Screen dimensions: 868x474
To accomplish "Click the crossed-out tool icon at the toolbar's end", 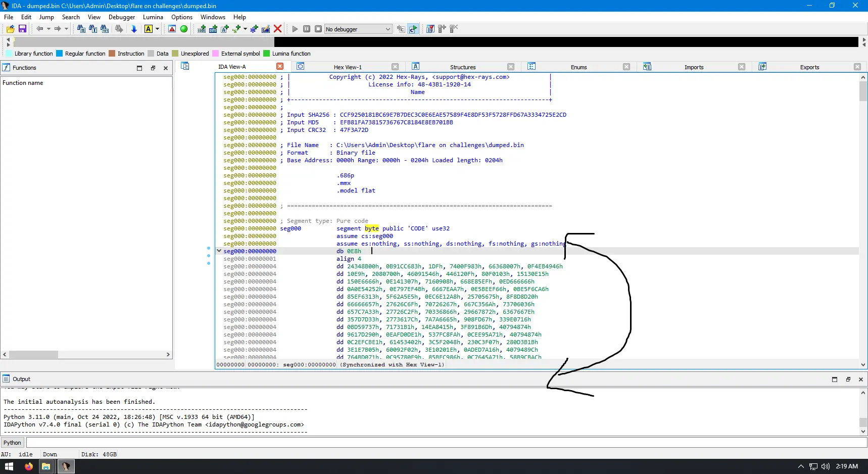I will pos(454,29).
